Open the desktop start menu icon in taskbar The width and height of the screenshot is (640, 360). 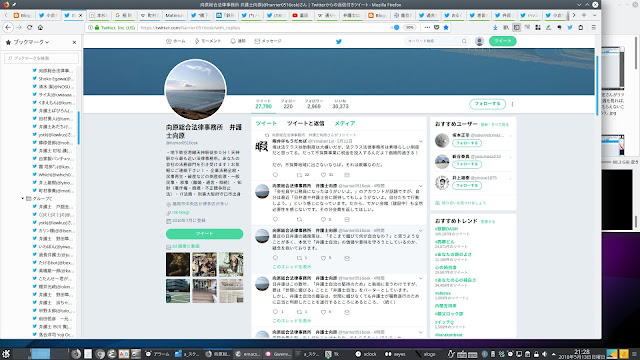pos(6,354)
